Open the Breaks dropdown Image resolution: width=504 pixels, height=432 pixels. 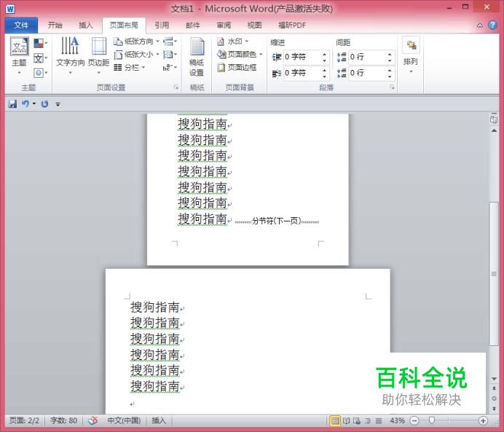170,42
